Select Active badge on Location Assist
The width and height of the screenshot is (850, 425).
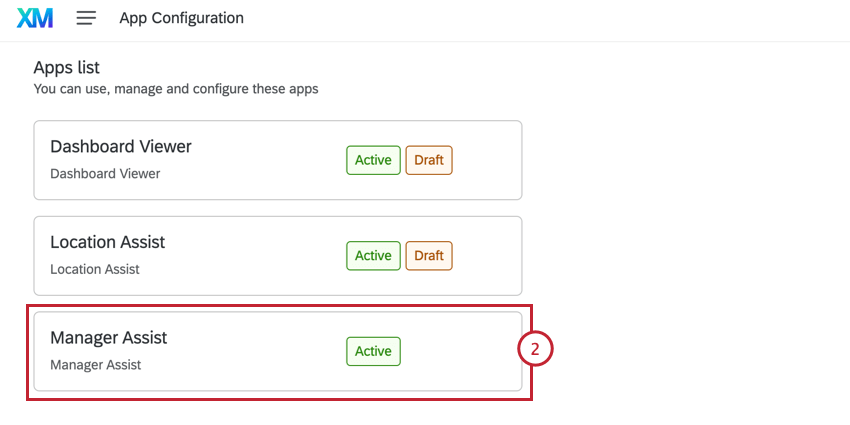pyautogui.click(x=374, y=256)
